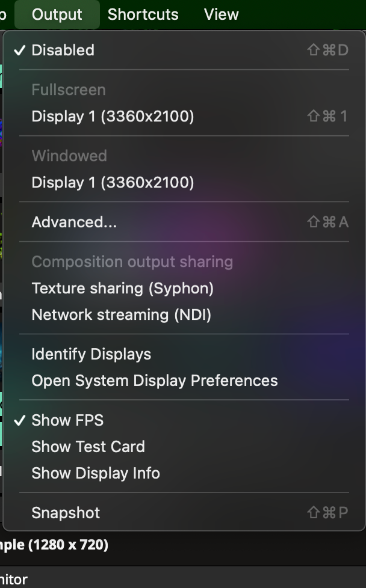Screen dimensions: 366x588
Task: Select Identify Displays
Action: (91, 355)
